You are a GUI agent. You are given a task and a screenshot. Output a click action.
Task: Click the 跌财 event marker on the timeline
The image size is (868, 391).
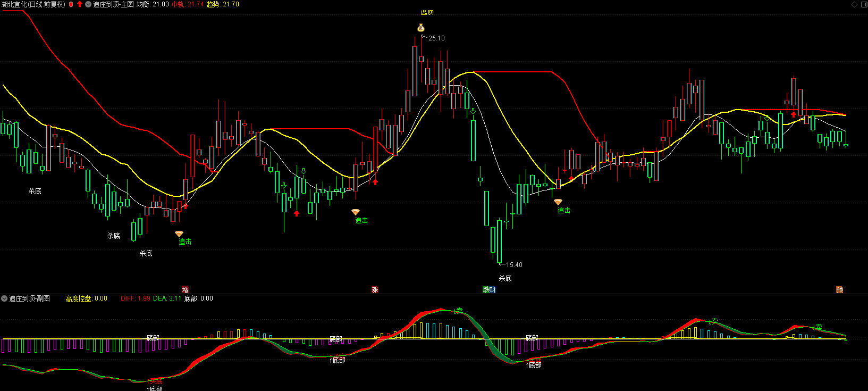489,289
